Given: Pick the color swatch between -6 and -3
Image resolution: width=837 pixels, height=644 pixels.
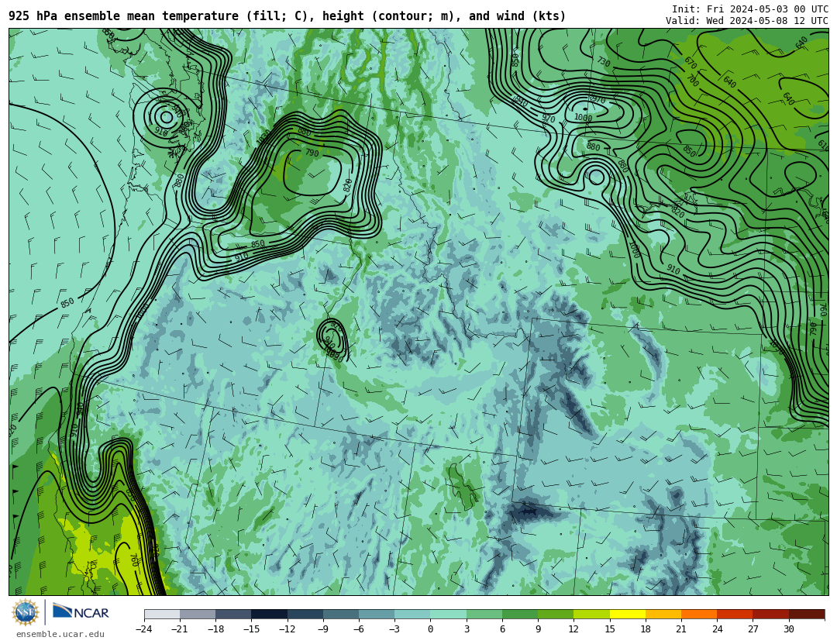Looking at the screenshot, I should pyautogui.click(x=377, y=614).
